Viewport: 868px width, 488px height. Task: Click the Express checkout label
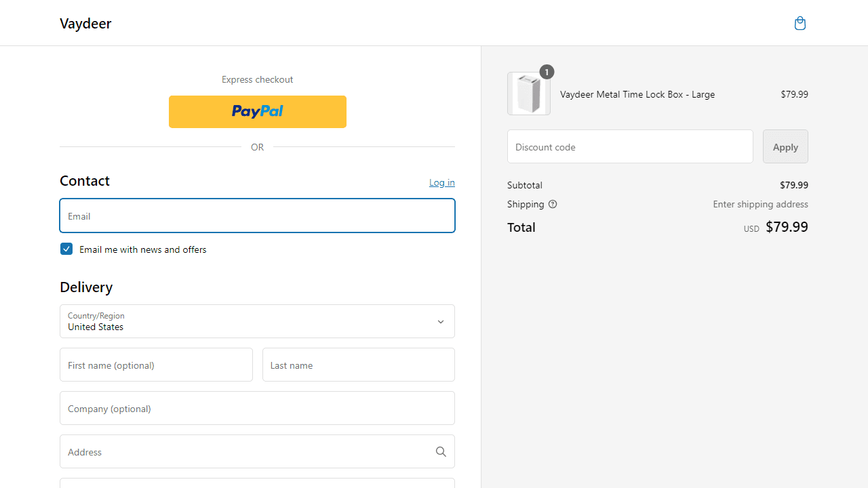(257, 79)
